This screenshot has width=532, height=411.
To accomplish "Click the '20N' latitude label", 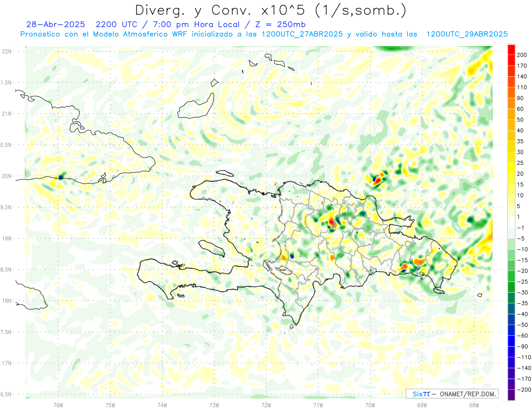I will coord(7,176).
